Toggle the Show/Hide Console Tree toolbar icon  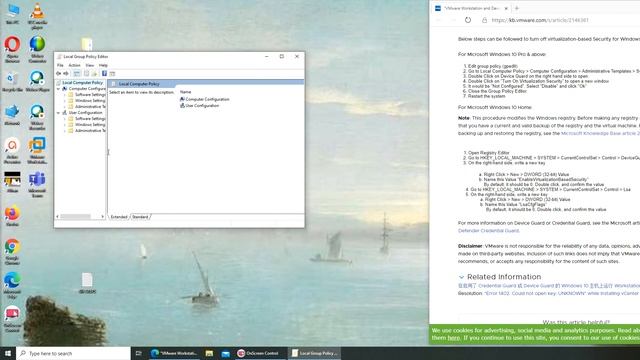[77, 73]
